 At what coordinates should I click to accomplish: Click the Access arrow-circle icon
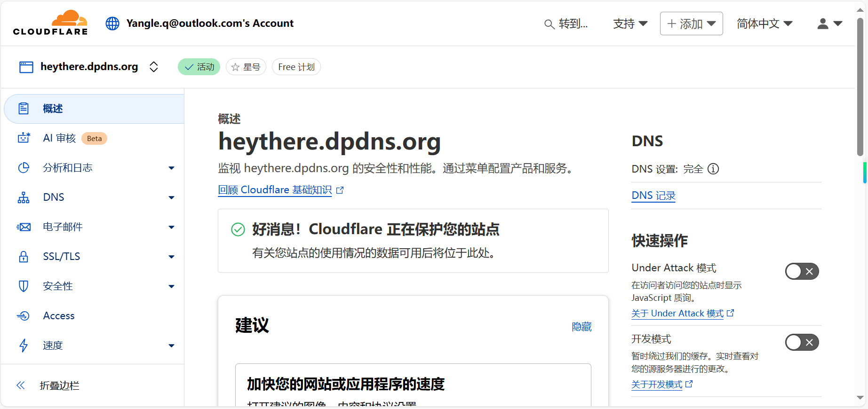click(x=24, y=316)
